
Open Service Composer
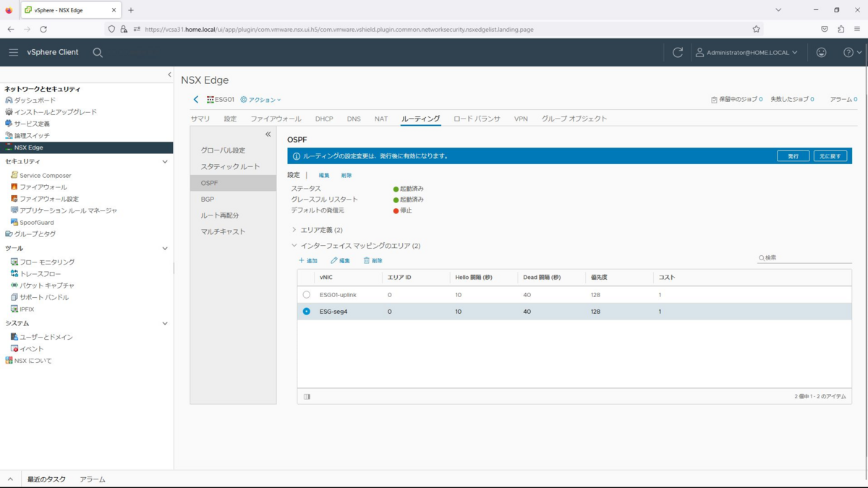point(45,175)
